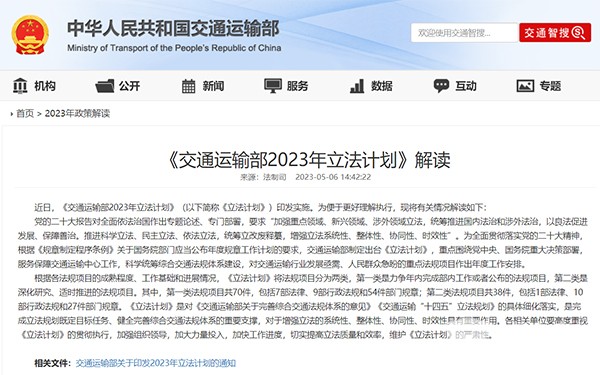Click the 公开 folder icon
The width and height of the screenshot is (600, 375).
(104, 86)
